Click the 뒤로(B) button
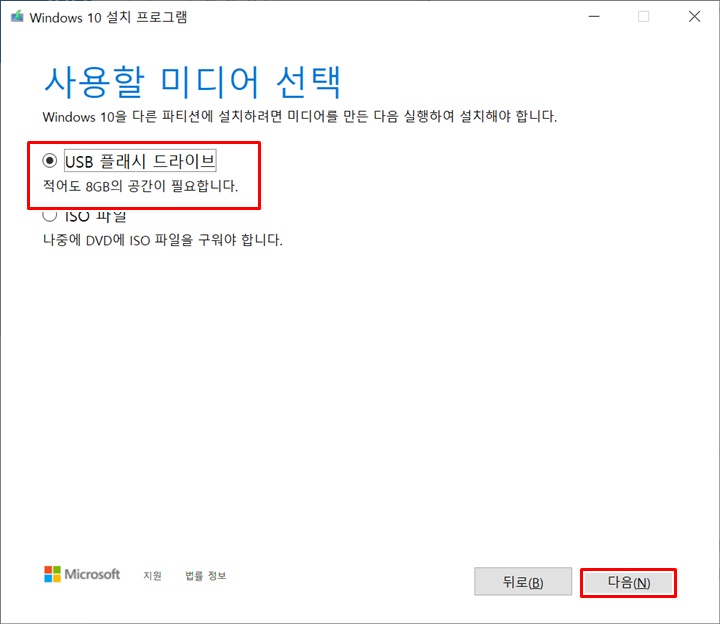Image resolution: width=720 pixels, height=624 pixels. (x=523, y=582)
